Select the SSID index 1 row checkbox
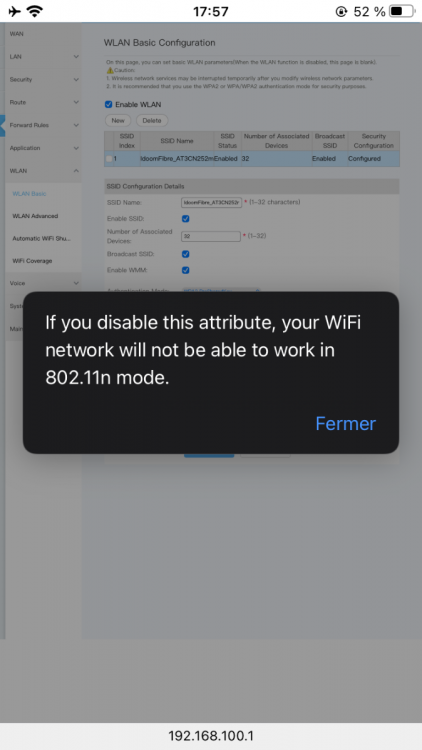Viewport: 422px width, 750px height. click(109, 158)
